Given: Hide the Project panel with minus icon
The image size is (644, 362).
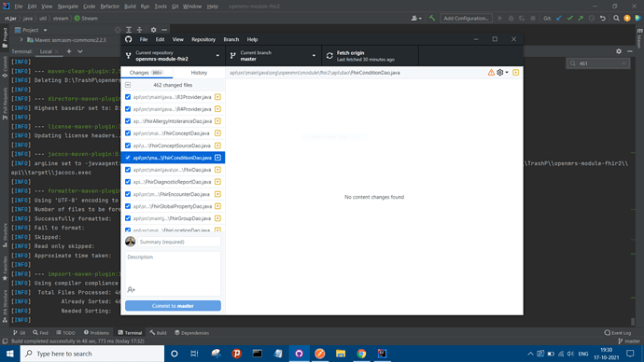Looking at the screenshot, I should click(164, 30).
